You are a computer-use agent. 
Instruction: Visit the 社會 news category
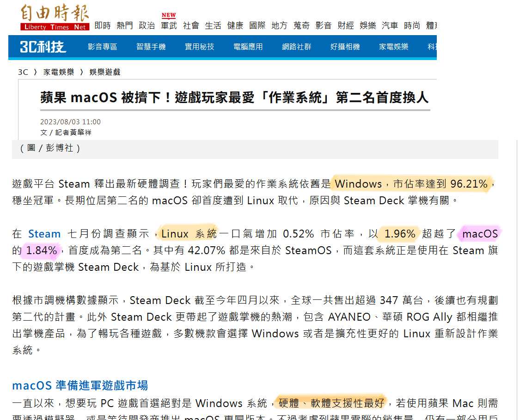191,25
